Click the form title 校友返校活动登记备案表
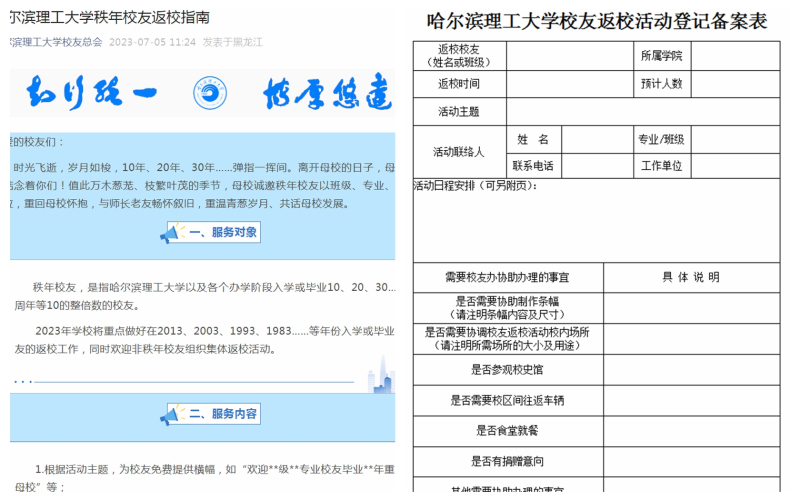The height and width of the screenshot is (500, 800). pos(596,20)
